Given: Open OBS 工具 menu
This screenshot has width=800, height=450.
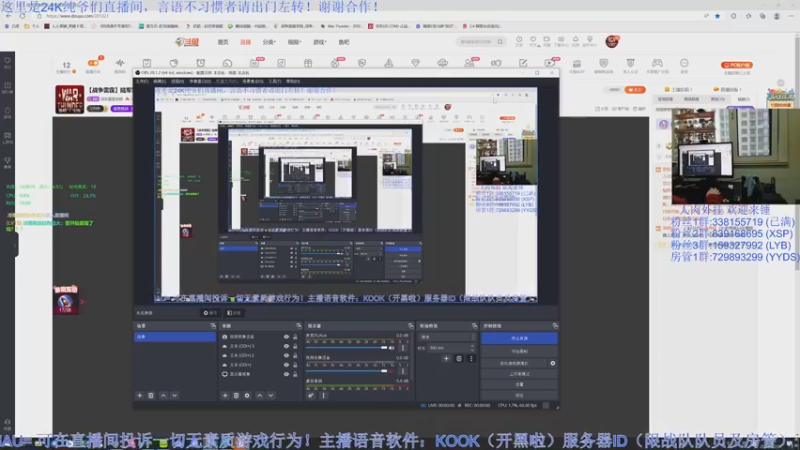Looking at the screenshot, I should pos(274,81).
